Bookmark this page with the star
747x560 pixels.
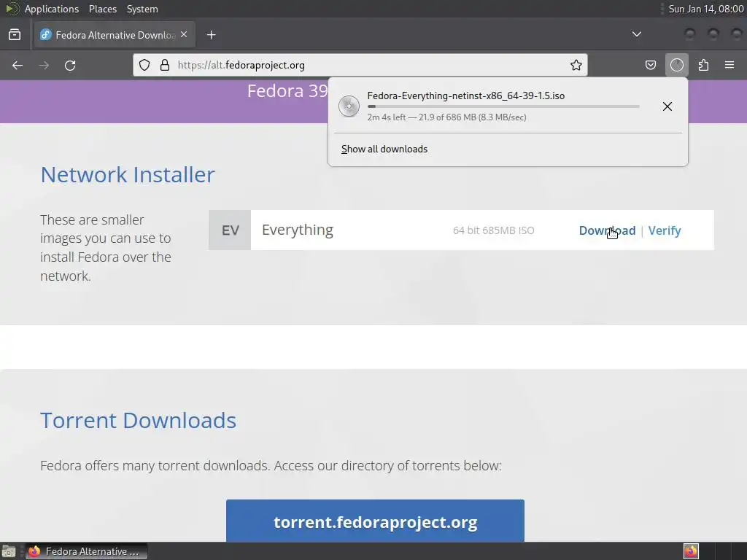[576, 65]
